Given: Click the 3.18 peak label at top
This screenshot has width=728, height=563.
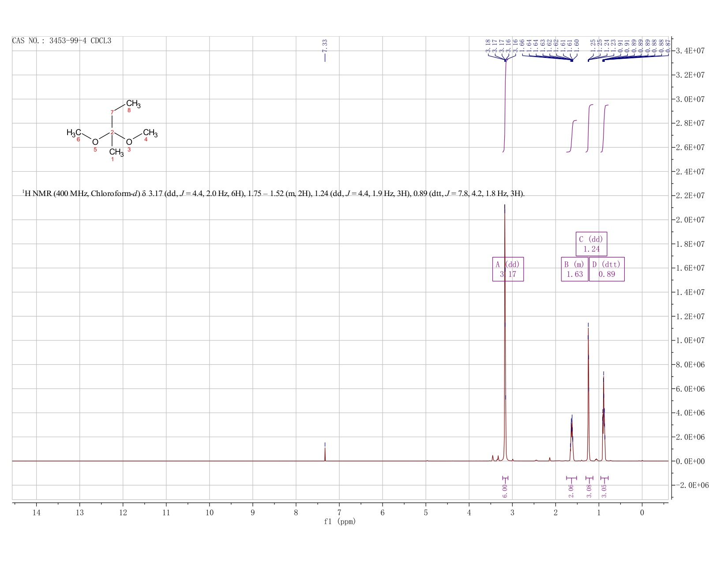Looking at the screenshot, I should (488, 46).
